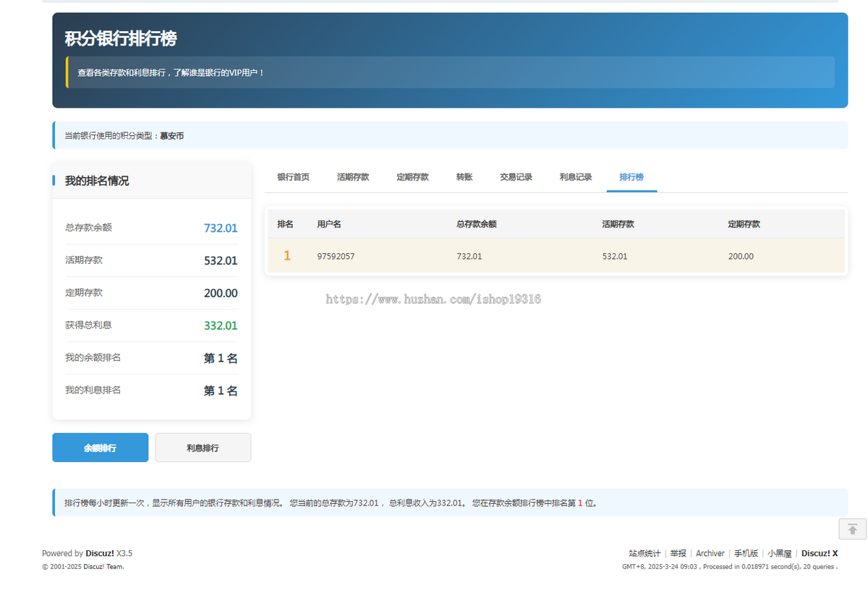The image size is (868, 598).
Task: Click the 200.00 table cell in ranking row
Action: (x=741, y=257)
